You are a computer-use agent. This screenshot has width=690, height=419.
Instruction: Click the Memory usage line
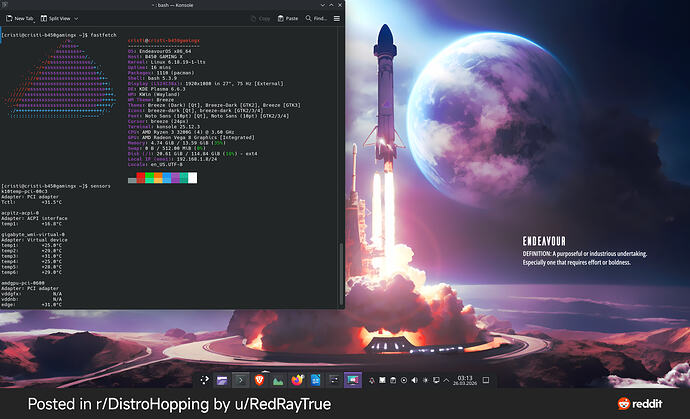(x=176, y=143)
